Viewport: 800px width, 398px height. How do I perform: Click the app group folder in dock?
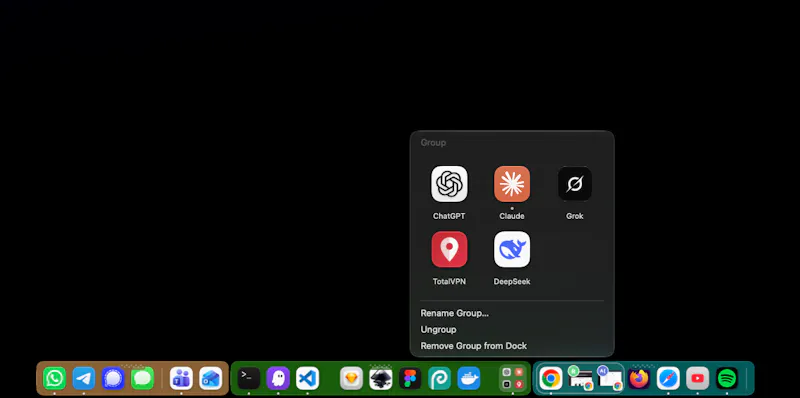pos(513,379)
